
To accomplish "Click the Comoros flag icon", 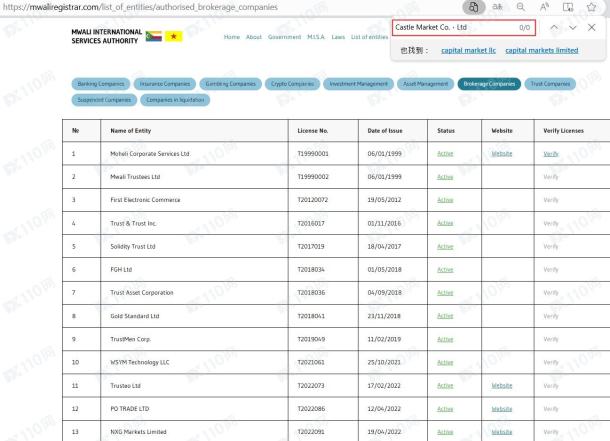I will (154, 36).
